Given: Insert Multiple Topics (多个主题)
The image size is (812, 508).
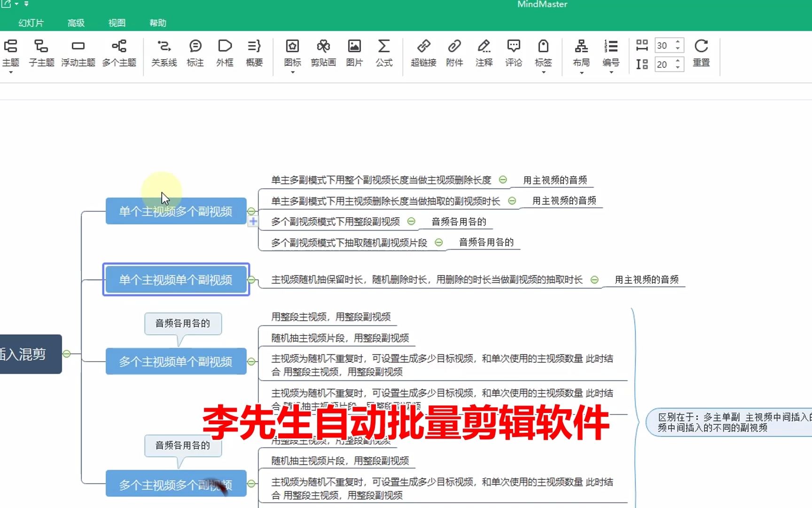Looking at the screenshot, I should point(119,53).
